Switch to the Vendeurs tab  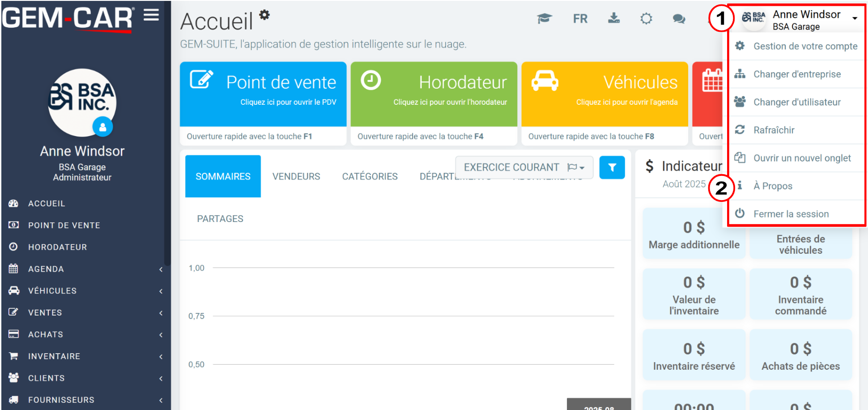click(x=296, y=176)
